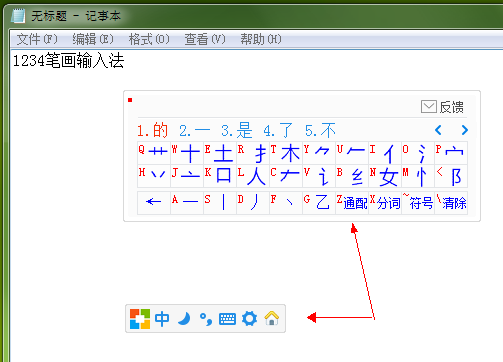The width and height of the screenshot is (503, 362).
Task: Click the 符号 symbol key
Action: (418, 203)
